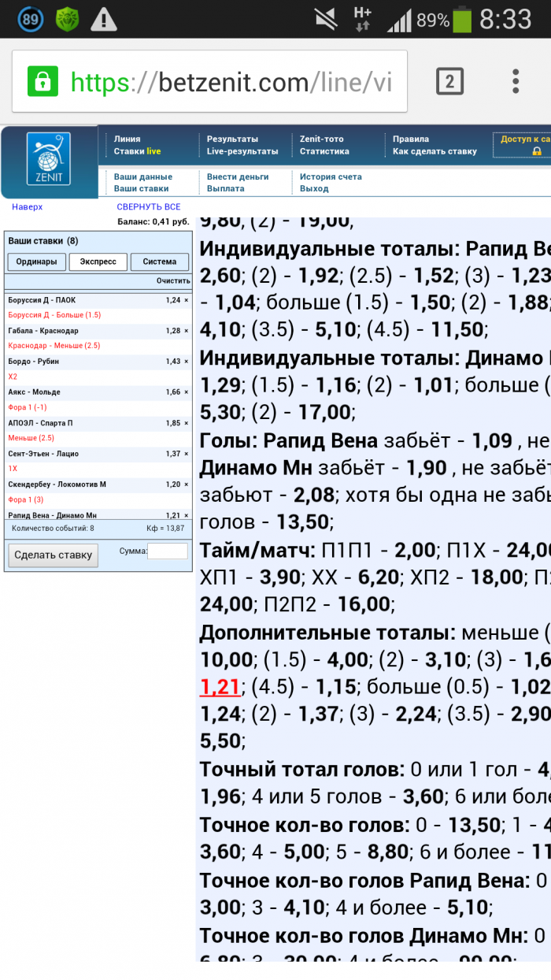Click the padlock under Доступ к сайту
This screenshot has width=551, height=980.
click(537, 151)
